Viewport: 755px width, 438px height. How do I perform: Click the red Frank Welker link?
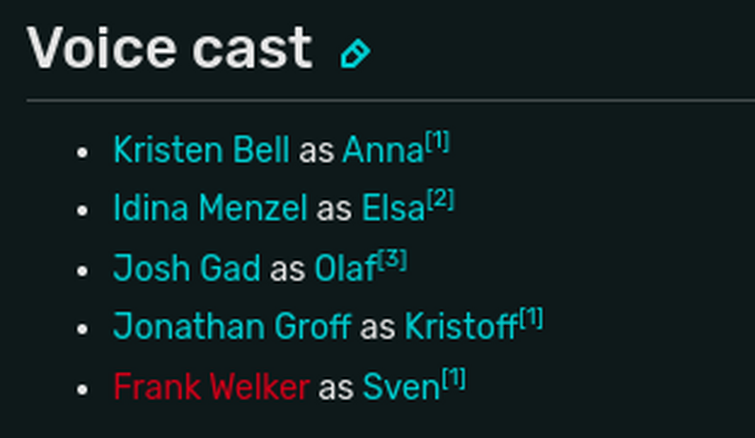tap(211, 386)
